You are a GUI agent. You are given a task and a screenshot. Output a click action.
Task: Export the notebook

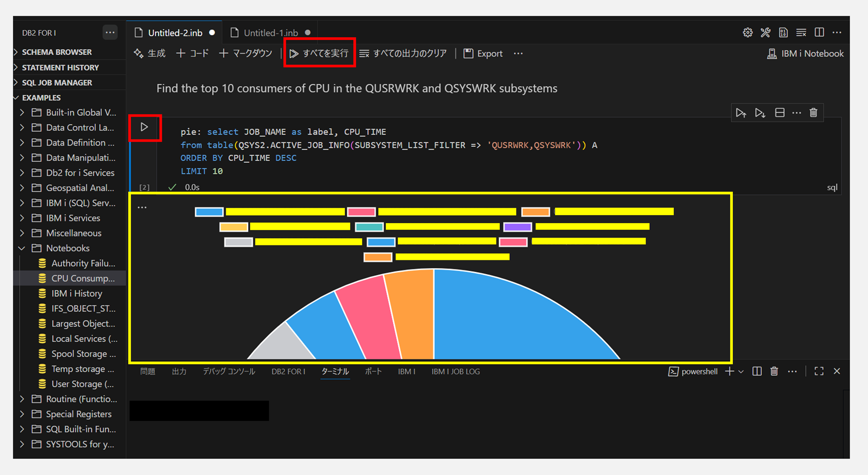(x=483, y=53)
